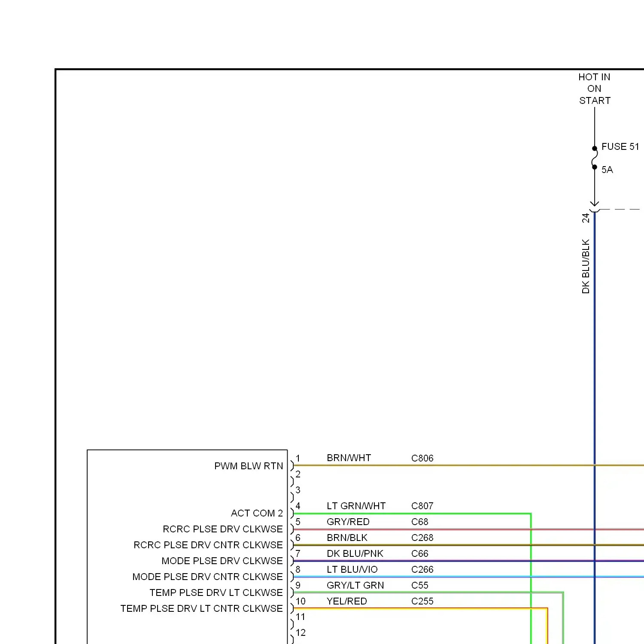Viewport: 644px width, 644px height.
Task: Select circuit code C55
Action: [x=419, y=586]
